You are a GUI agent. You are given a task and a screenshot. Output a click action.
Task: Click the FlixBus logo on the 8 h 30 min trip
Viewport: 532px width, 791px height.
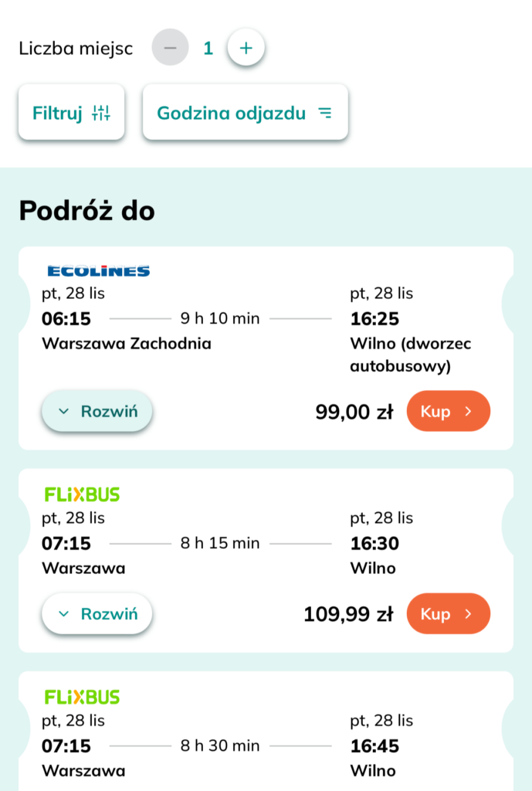[82, 697]
